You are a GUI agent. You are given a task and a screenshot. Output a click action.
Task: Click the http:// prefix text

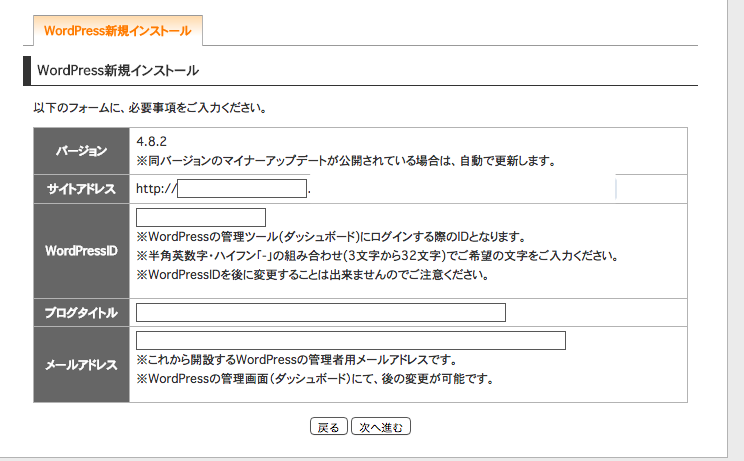[156, 189]
